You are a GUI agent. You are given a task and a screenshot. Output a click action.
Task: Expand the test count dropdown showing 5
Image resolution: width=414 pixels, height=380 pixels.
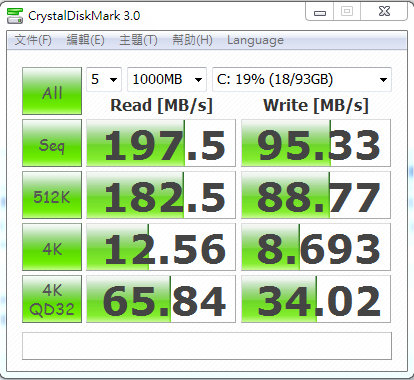(104, 79)
